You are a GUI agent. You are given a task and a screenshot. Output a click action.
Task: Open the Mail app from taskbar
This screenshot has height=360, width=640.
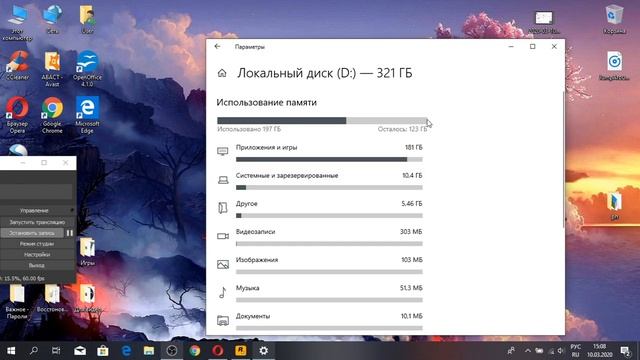[80, 351]
